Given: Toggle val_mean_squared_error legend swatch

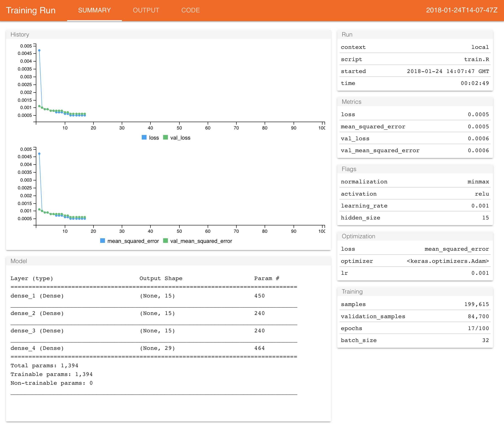Looking at the screenshot, I should pyautogui.click(x=165, y=241).
